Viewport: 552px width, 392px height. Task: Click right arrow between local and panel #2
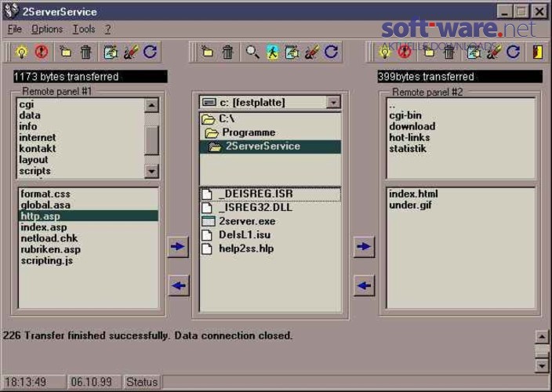364,247
